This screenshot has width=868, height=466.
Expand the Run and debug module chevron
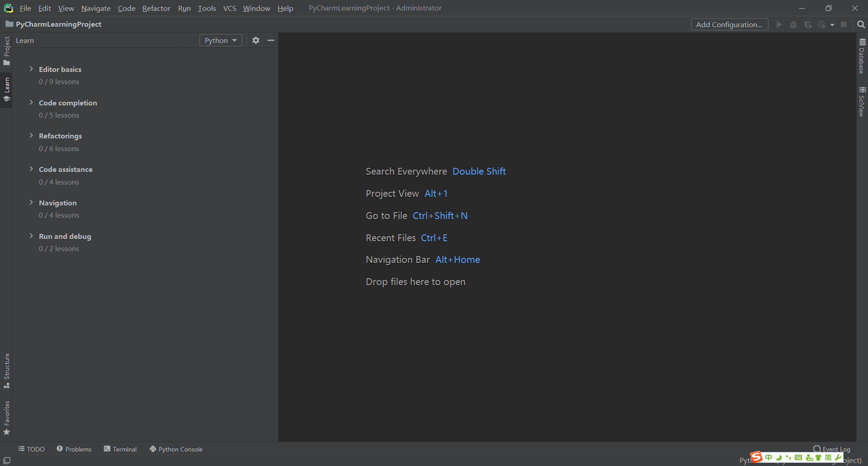click(x=31, y=236)
